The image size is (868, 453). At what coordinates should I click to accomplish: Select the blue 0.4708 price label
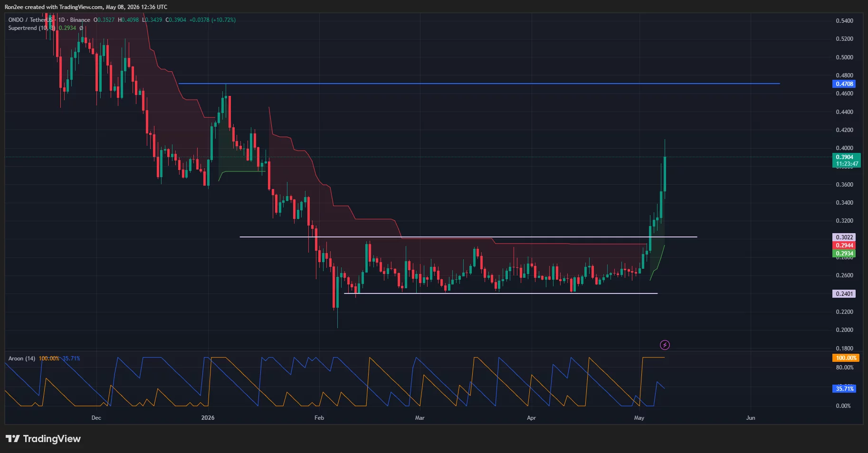tap(844, 84)
